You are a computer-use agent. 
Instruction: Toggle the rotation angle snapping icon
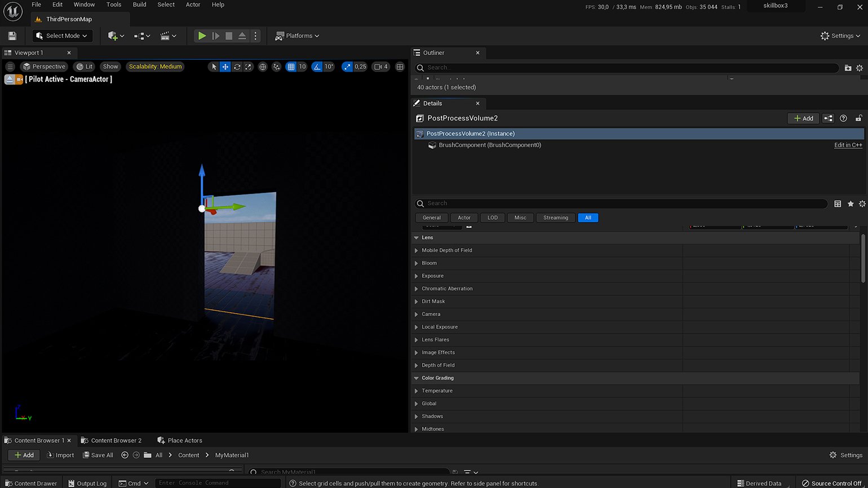(317, 66)
